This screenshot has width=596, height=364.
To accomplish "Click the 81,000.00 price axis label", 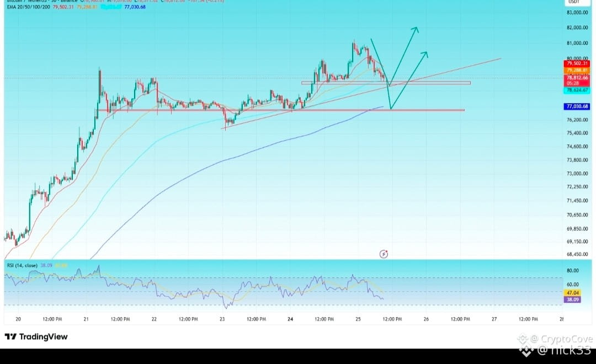I will (577, 43).
